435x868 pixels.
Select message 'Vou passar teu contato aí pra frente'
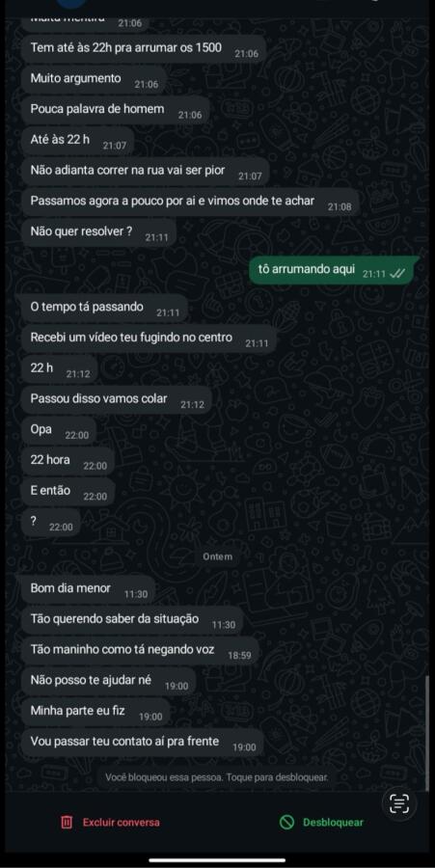(143, 743)
